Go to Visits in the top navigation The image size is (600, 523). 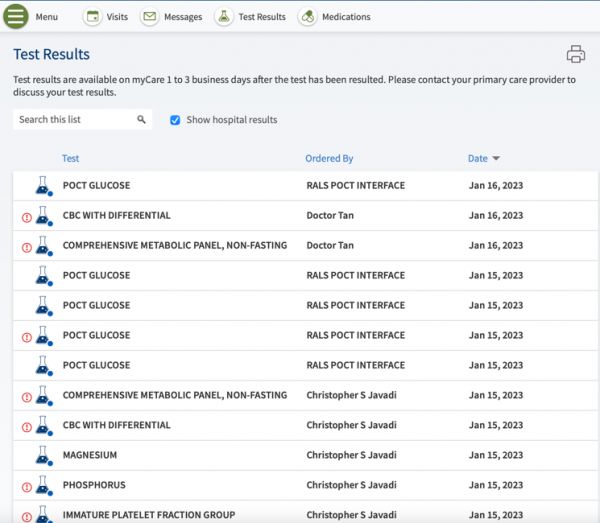(x=117, y=17)
